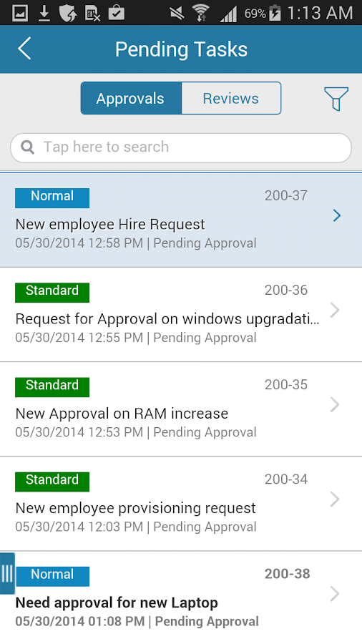Open the filter funnel icon
This screenshot has width=362, height=644.
click(336, 99)
